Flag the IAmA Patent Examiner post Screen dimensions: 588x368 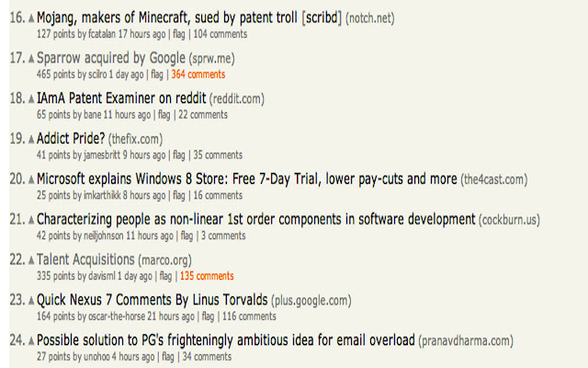tap(164, 115)
